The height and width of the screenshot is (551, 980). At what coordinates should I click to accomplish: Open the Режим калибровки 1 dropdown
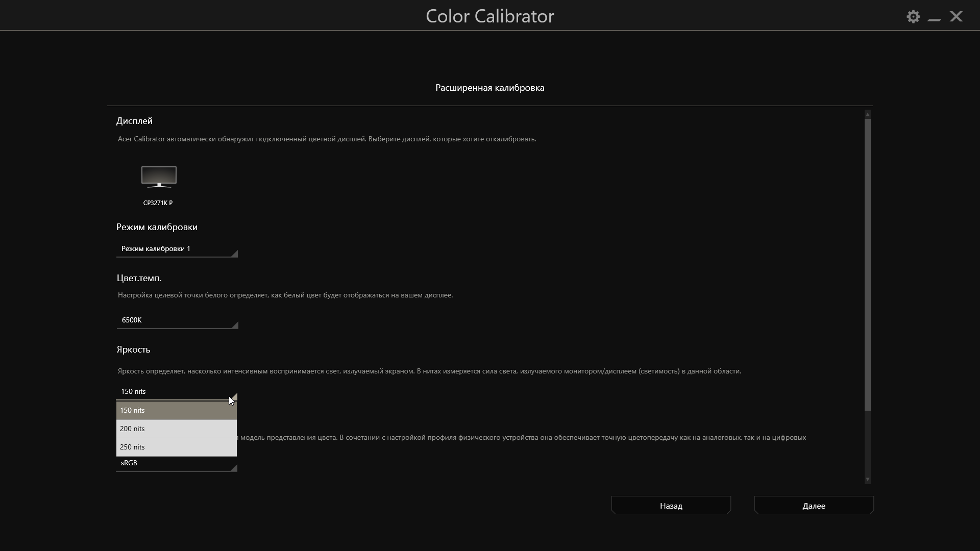(177, 249)
